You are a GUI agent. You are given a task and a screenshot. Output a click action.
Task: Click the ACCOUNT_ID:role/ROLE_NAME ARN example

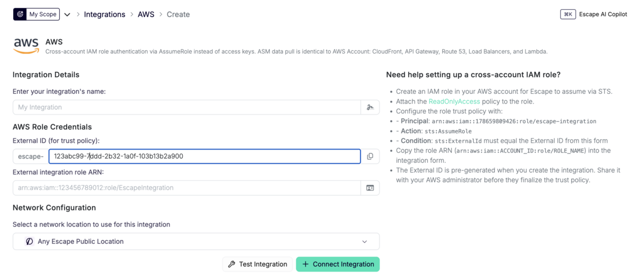pyautogui.click(x=519, y=151)
